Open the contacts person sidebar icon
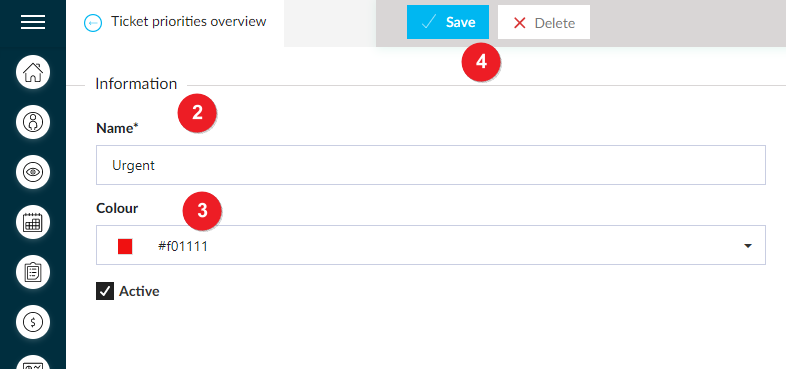Image resolution: width=786 pixels, height=369 pixels. (33, 122)
